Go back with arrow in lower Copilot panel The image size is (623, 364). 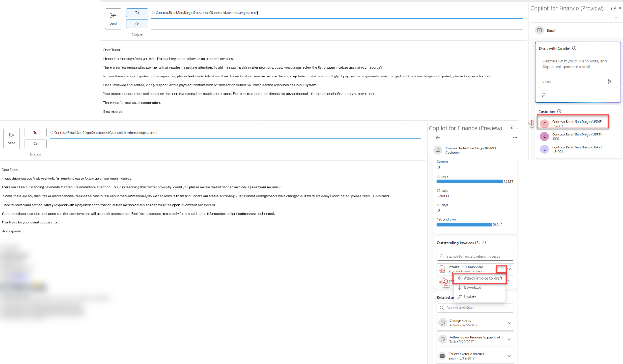(438, 137)
